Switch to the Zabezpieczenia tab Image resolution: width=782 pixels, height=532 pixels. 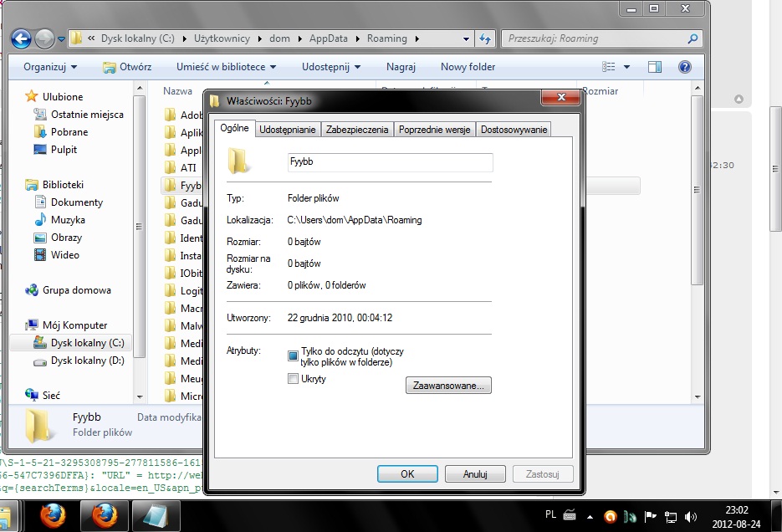tap(357, 129)
